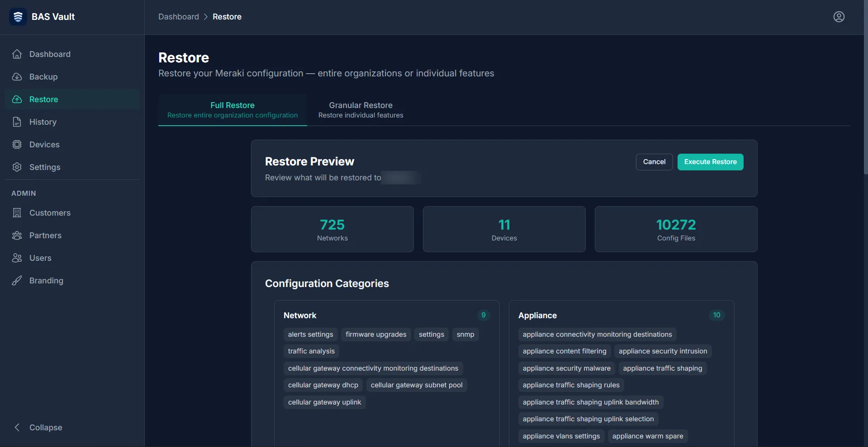868x447 pixels.
Task: Click the Cancel button
Action: (654, 162)
